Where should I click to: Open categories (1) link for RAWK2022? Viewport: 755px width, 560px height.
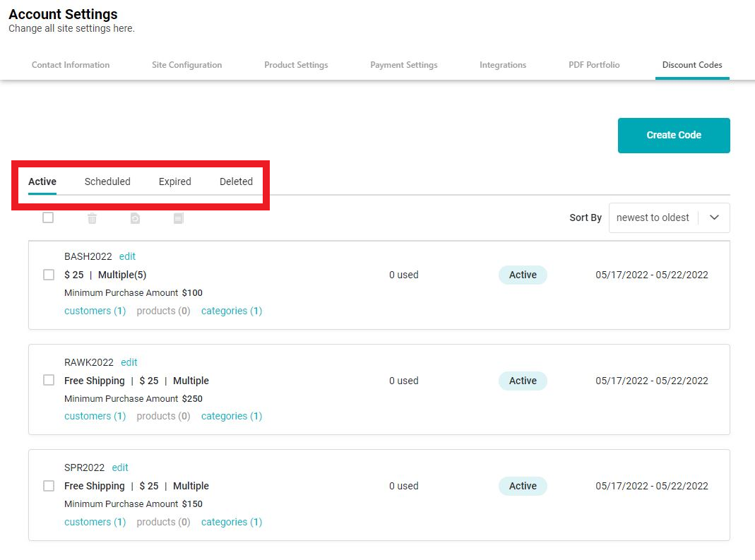pos(232,416)
